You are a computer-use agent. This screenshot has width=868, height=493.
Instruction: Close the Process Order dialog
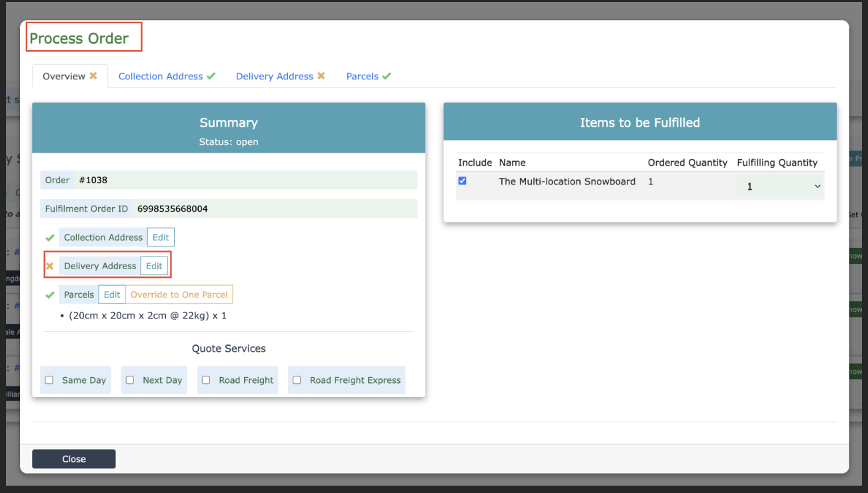pos(74,459)
